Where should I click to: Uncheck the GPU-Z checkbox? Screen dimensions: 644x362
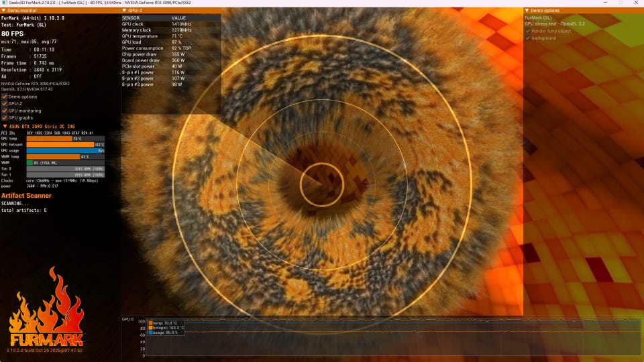(5, 104)
